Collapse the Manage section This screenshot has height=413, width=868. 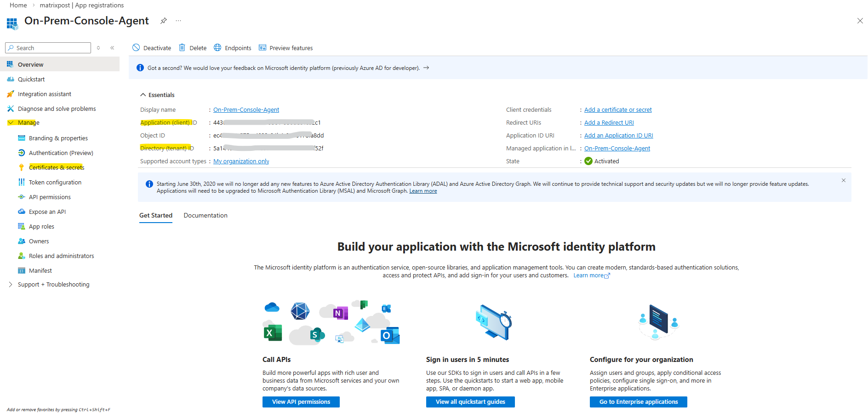[x=11, y=123]
